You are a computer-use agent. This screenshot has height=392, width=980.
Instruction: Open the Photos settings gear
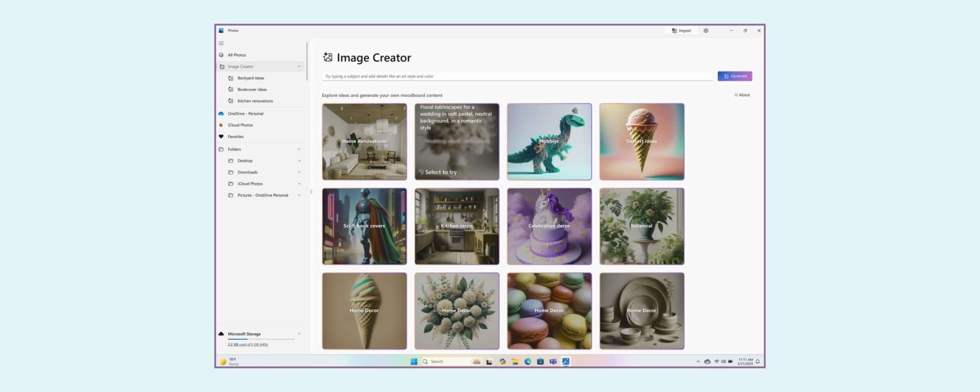706,31
